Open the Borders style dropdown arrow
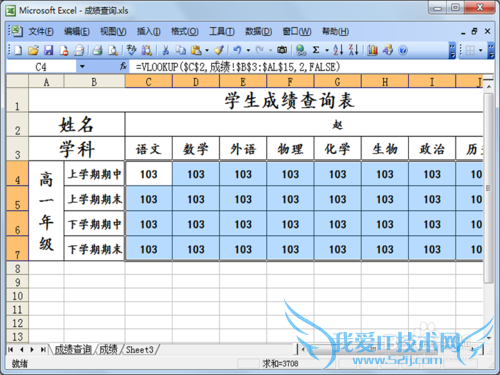The width and height of the screenshot is (500, 375). [x=481, y=51]
